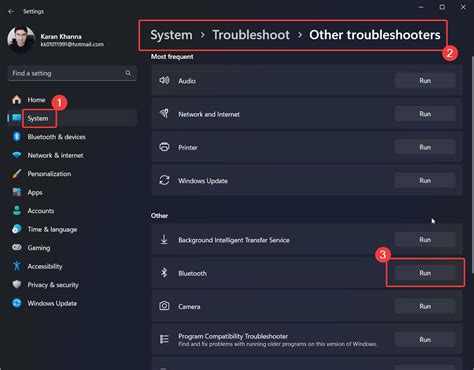
Task: Minimize the Settings window
Action: [421, 7]
